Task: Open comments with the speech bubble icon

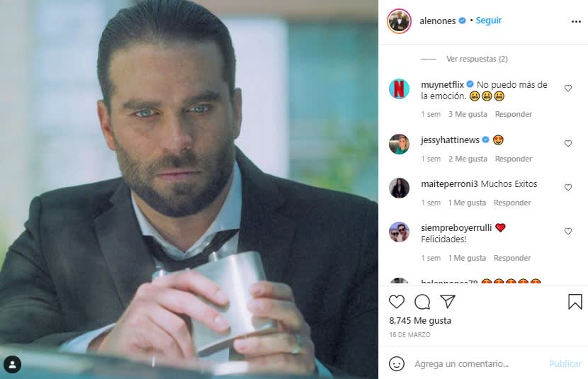Action: point(422,302)
